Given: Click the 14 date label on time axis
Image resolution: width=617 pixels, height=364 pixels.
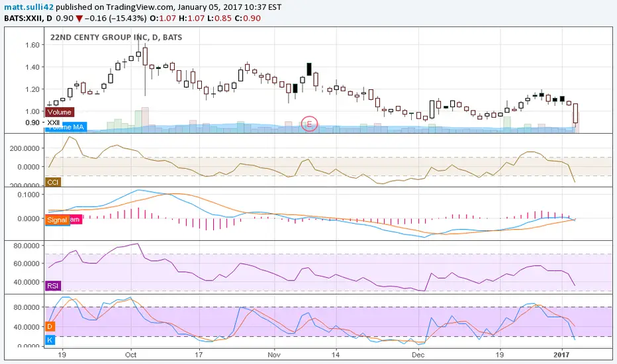Looking at the screenshot, I should coord(335,355).
